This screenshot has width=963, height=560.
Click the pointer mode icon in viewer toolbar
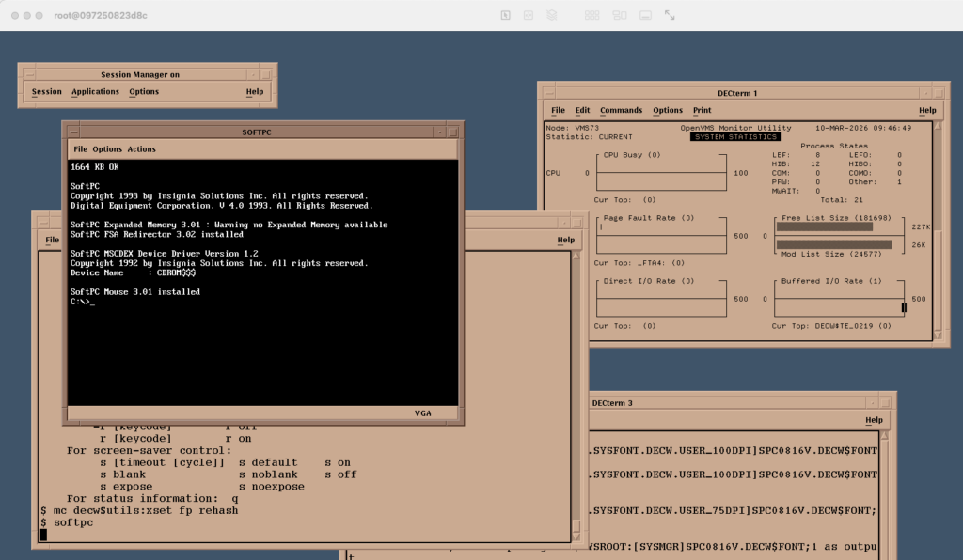(505, 15)
